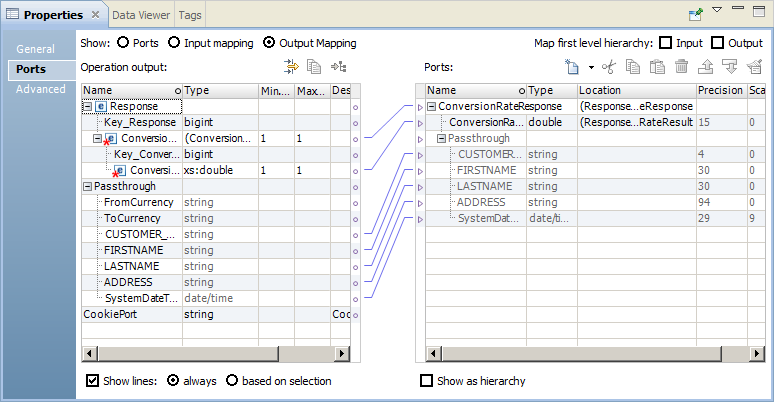Viewport: 774px width, 402px height.
Task: Click the pin properties view icon
Action: (x=696, y=14)
